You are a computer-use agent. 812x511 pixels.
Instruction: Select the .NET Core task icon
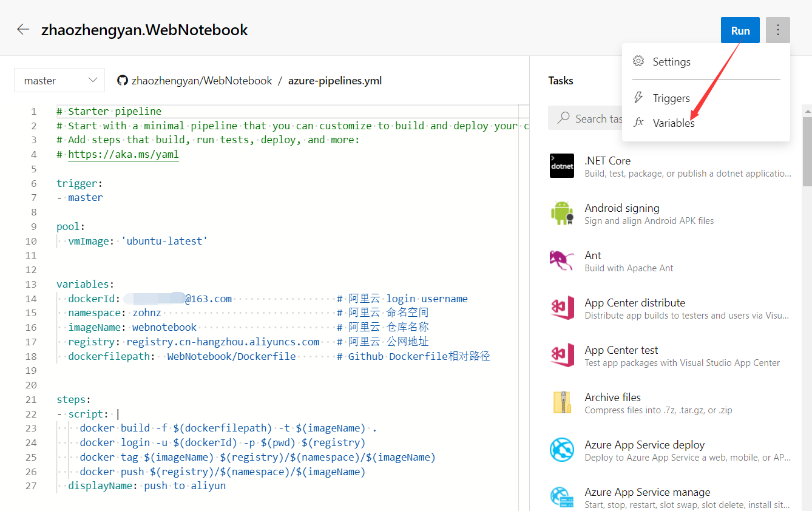(x=561, y=166)
